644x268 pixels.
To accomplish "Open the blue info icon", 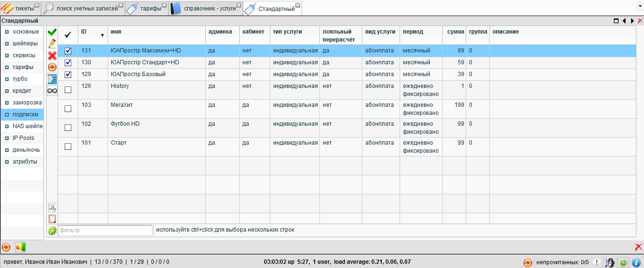I will pyautogui.click(x=636, y=262).
